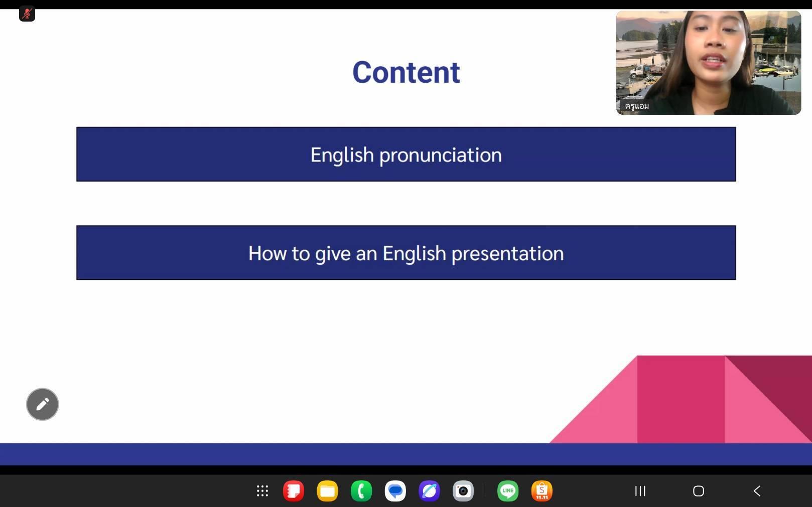The width and height of the screenshot is (812, 507).
Task: Click 'How to give an English presentation' box
Action: point(406,253)
